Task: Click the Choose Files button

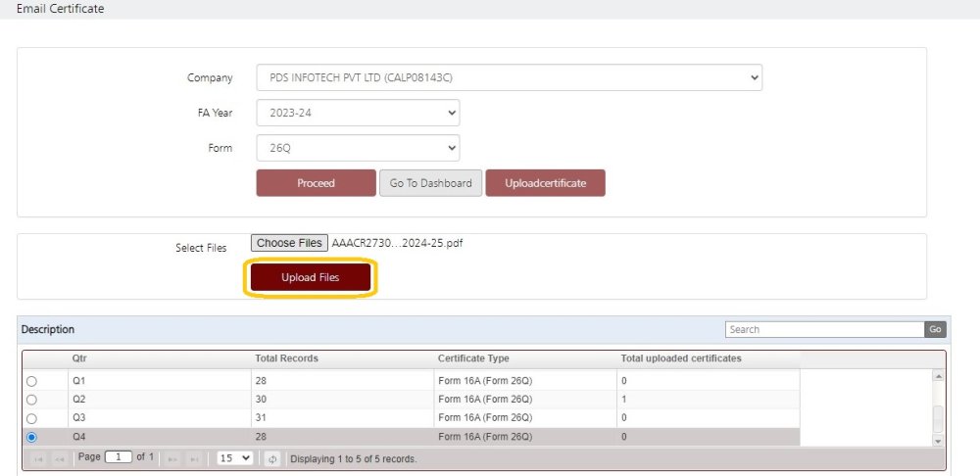Action: [x=289, y=243]
